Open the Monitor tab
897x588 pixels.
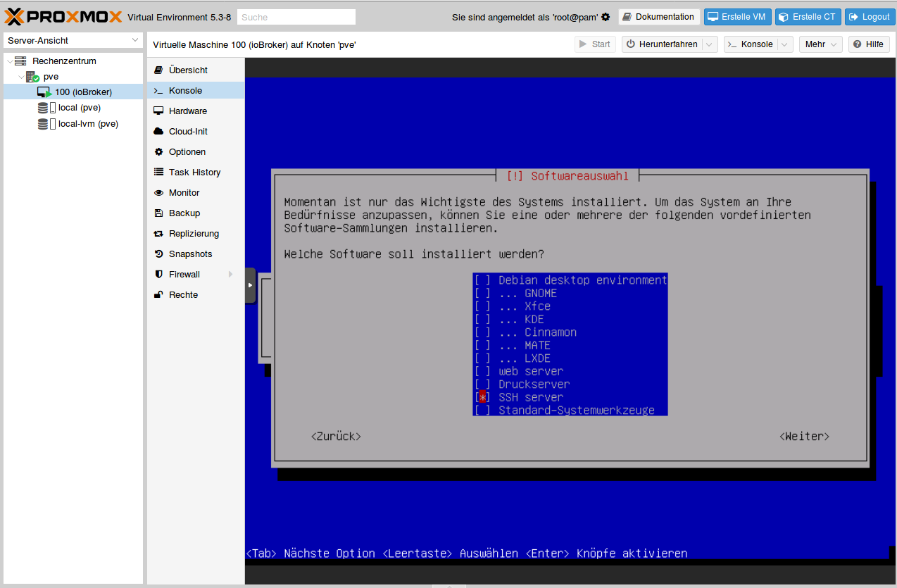(196, 193)
